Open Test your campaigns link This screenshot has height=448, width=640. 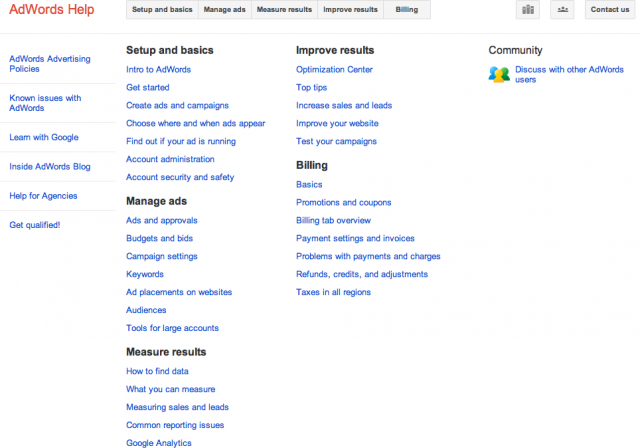(336, 141)
